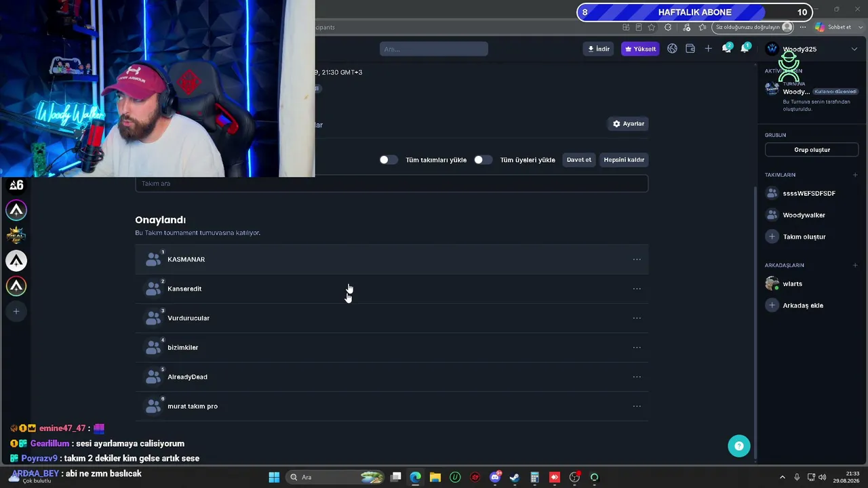Screen dimensions: 868x488
Task: Open the browser three-dot settings menu
Action: click(x=803, y=27)
